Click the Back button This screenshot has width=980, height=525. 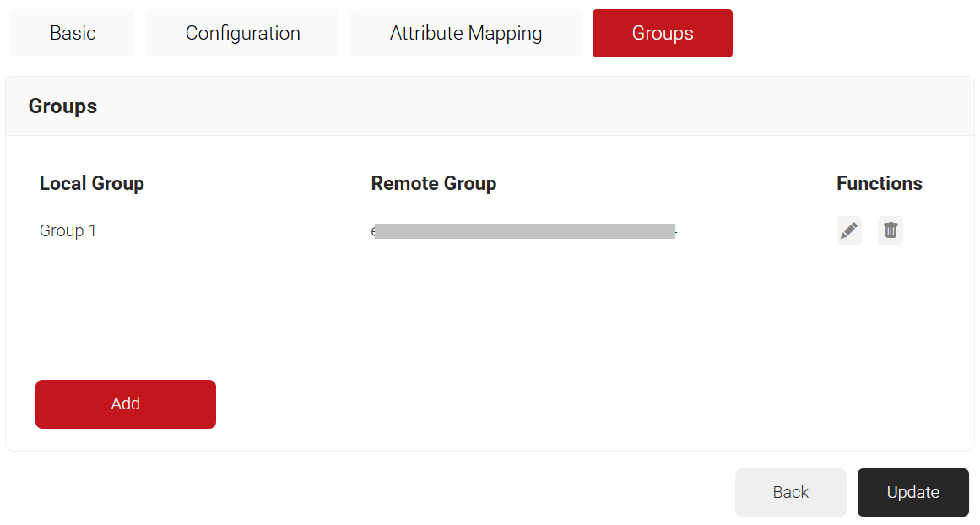[790, 492]
